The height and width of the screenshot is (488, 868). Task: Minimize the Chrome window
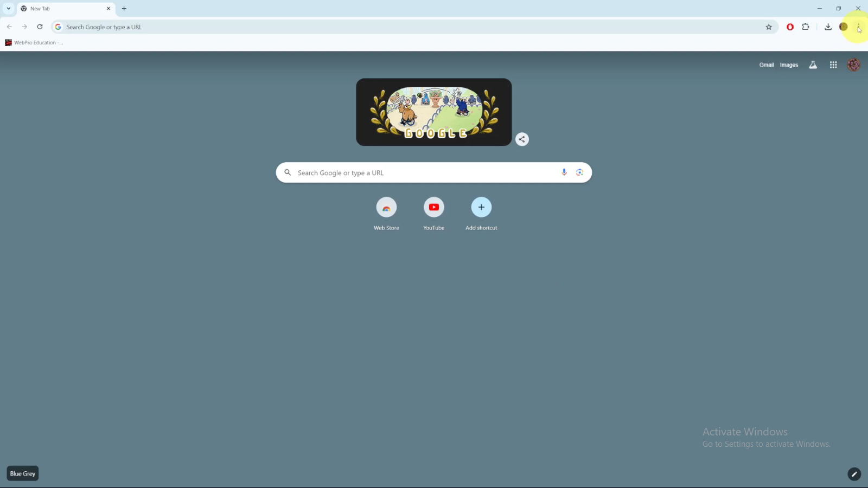click(x=820, y=8)
